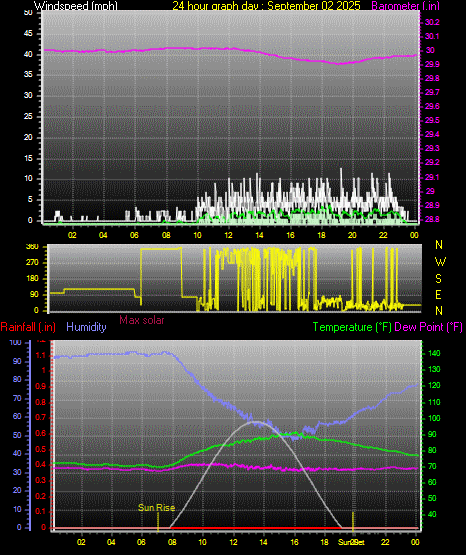Viewport: 466px width, 555px height.
Task: Click 30.1 on the barometer axis
Action: click(x=432, y=36)
